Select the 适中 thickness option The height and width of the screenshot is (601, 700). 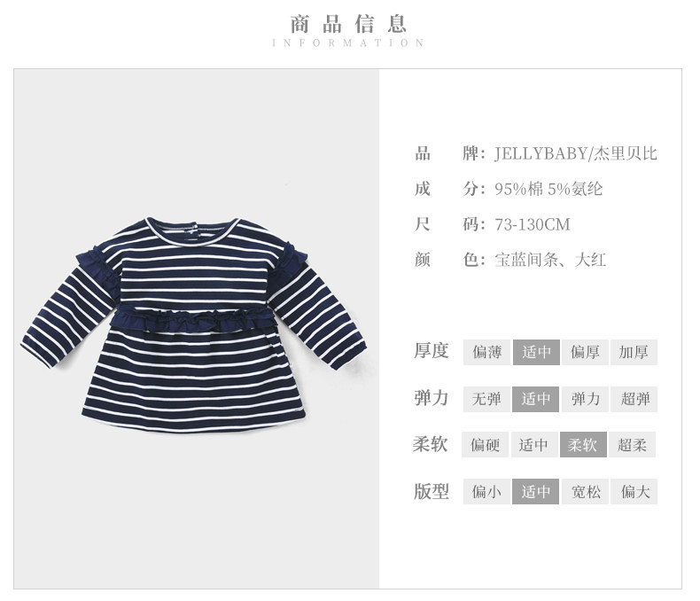click(536, 352)
